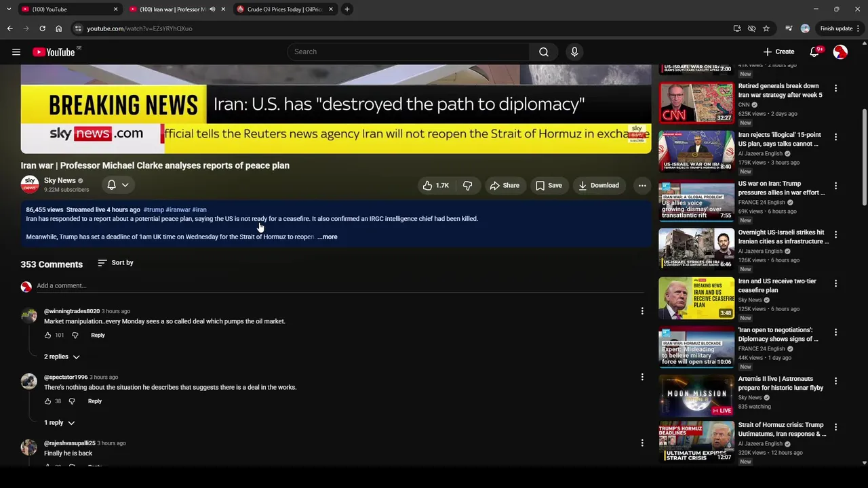Open options menu for @spectator1996 comment

[642, 377]
